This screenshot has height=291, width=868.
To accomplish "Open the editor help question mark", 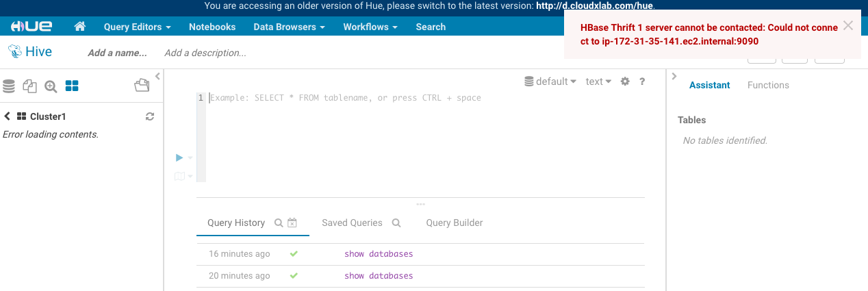I will 642,81.
